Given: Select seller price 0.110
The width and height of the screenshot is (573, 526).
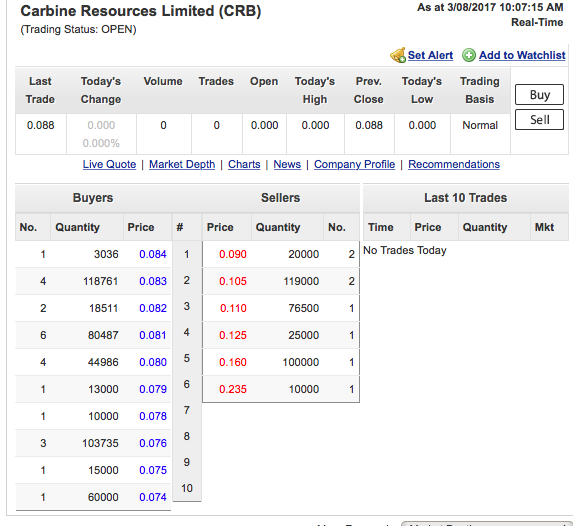Looking at the screenshot, I should 233,308.
